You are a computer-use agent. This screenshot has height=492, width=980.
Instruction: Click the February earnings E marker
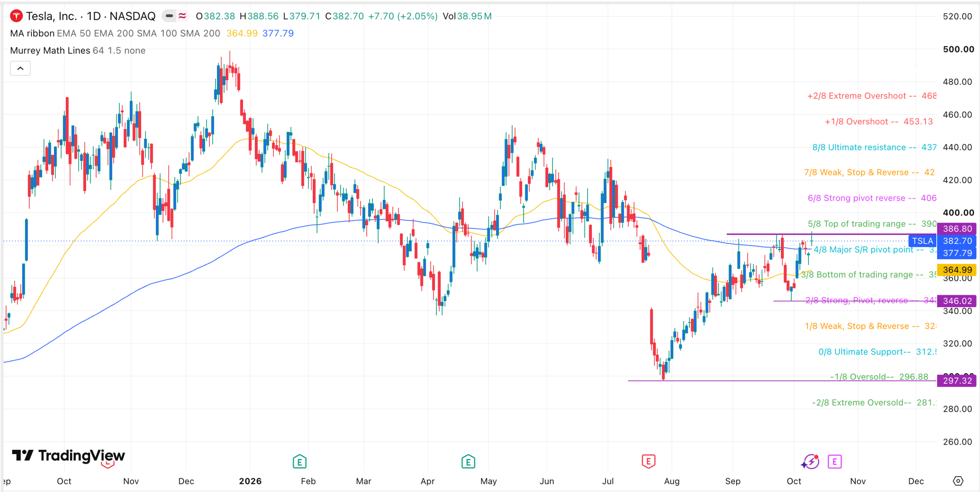pyautogui.click(x=299, y=461)
